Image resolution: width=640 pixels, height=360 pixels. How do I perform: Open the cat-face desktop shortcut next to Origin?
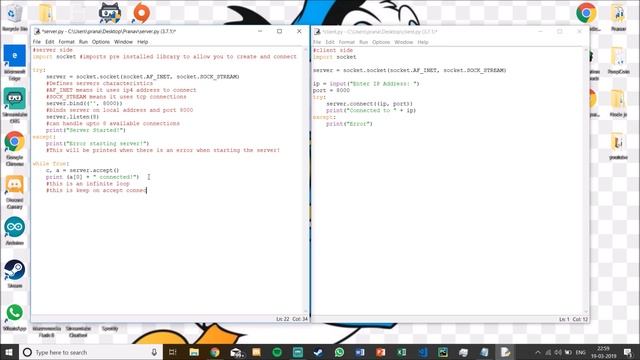pyautogui.click(x=110, y=13)
